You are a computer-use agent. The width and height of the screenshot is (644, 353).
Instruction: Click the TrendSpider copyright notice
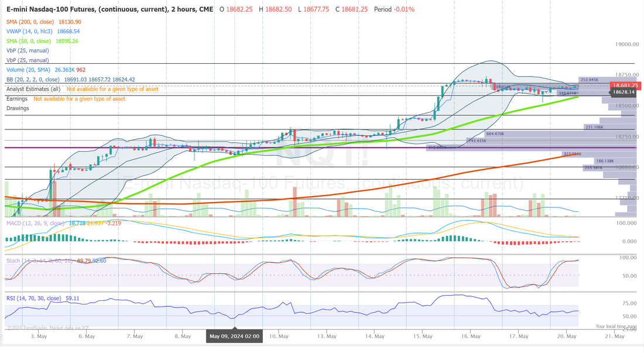[x=48, y=328]
